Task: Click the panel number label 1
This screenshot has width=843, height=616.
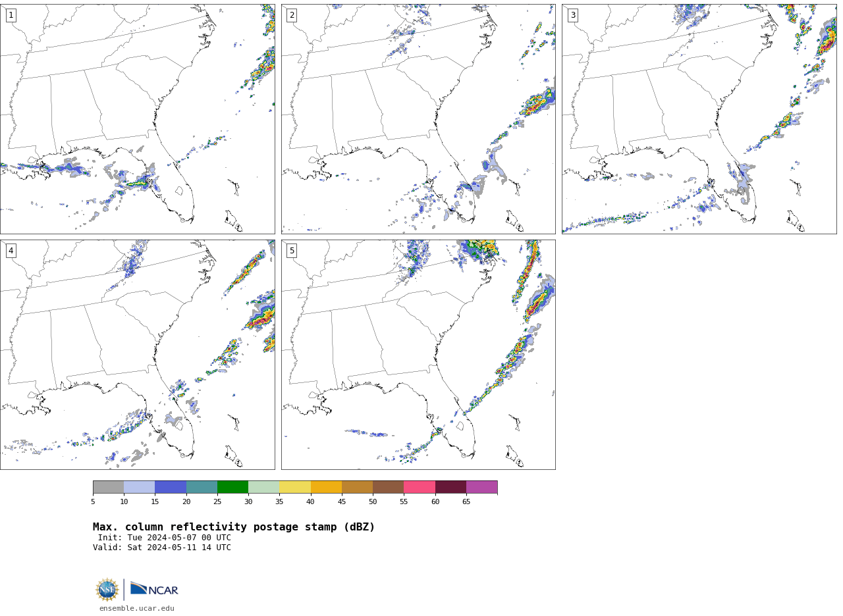Action: point(11,15)
